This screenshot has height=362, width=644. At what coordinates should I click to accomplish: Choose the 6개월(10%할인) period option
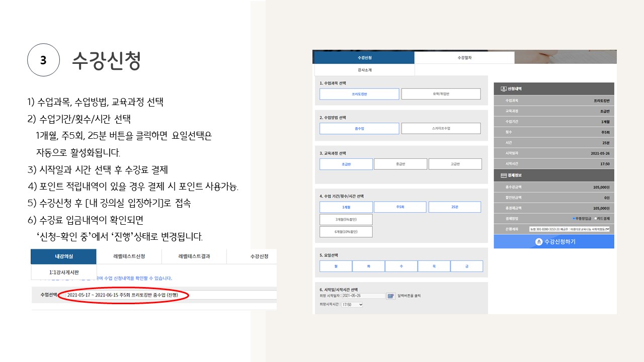click(346, 232)
